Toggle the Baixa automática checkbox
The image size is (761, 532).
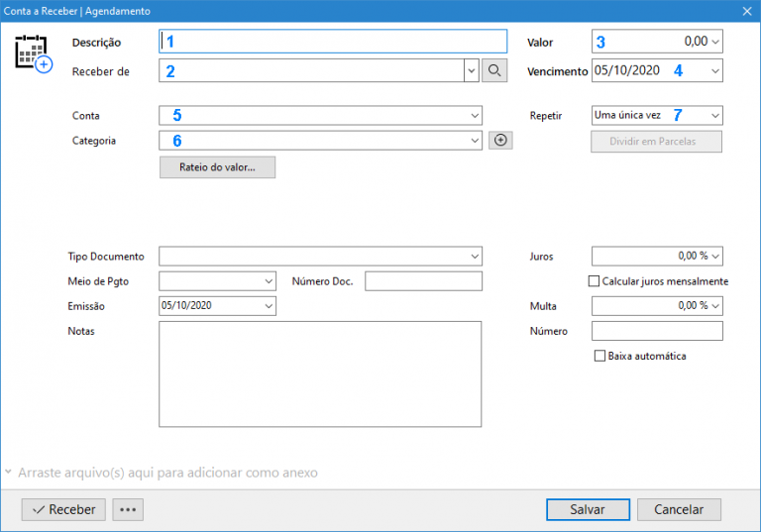pos(599,356)
